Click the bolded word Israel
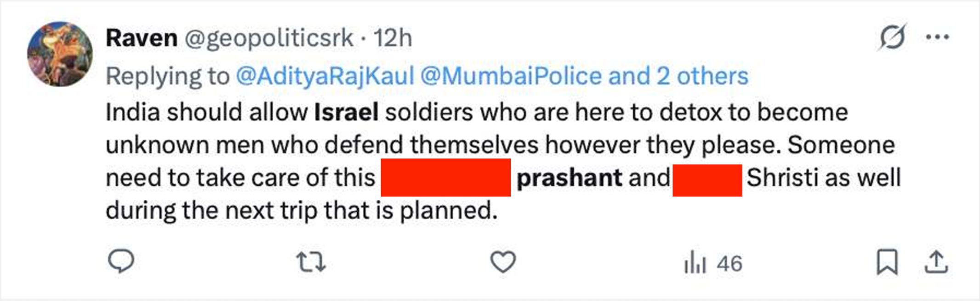Screen dimensions: 980x301 346,112
